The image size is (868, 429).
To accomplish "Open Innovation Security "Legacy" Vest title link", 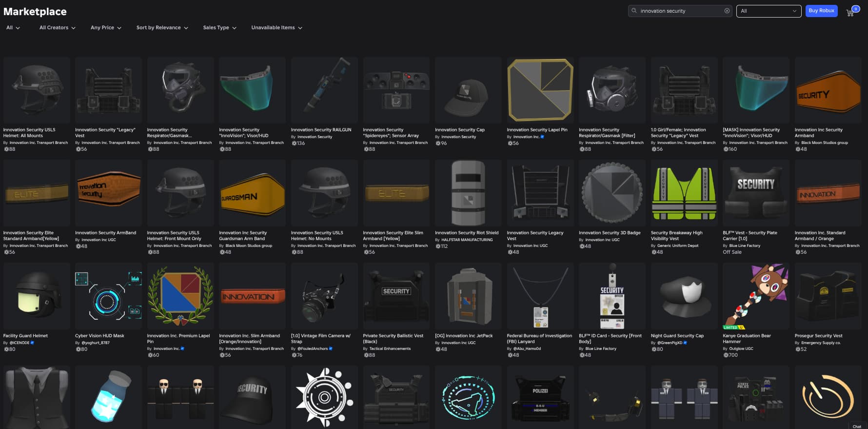I will (x=105, y=133).
